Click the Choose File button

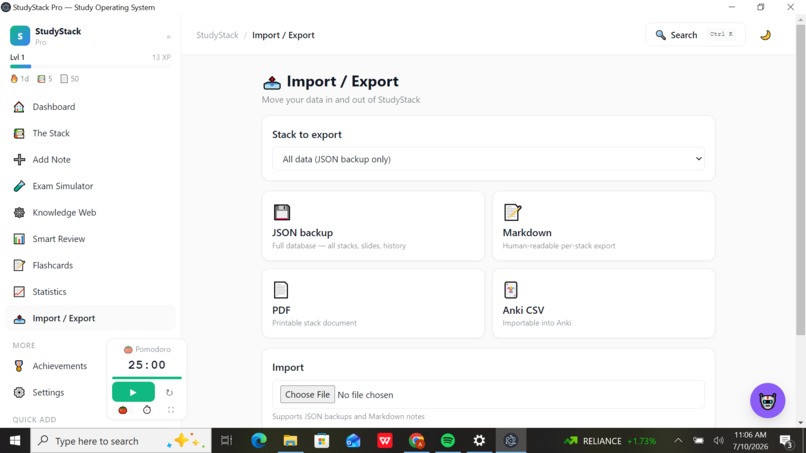click(307, 394)
